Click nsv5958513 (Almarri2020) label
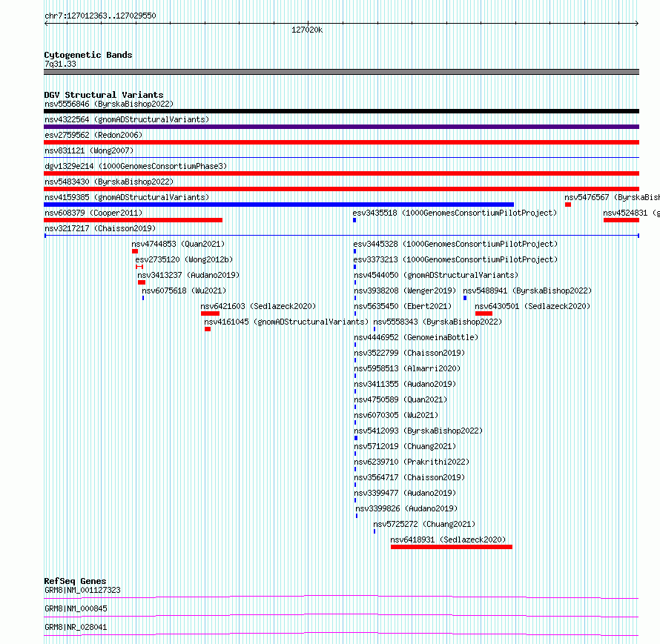This screenshot has height=644, width=660. (407, 368)
